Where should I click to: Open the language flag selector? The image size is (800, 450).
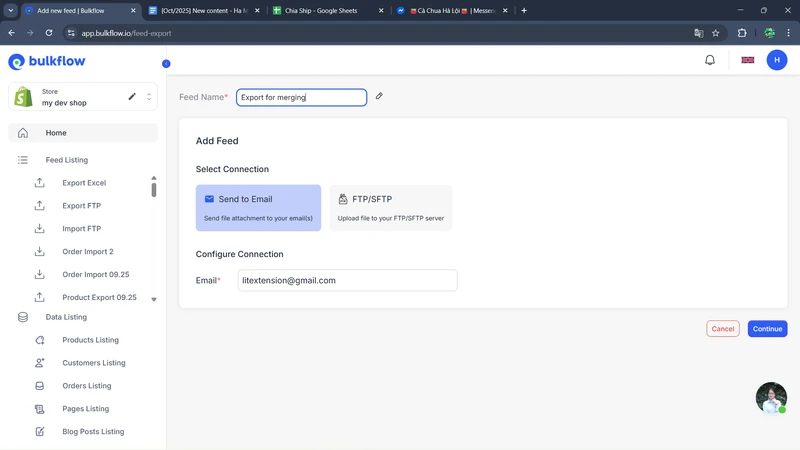click(x=747, y=60)
